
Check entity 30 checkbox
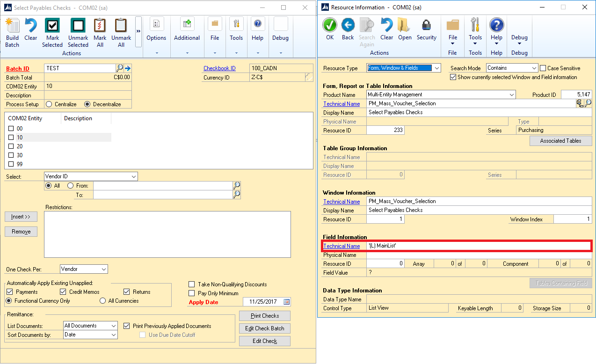coord(11,155)
